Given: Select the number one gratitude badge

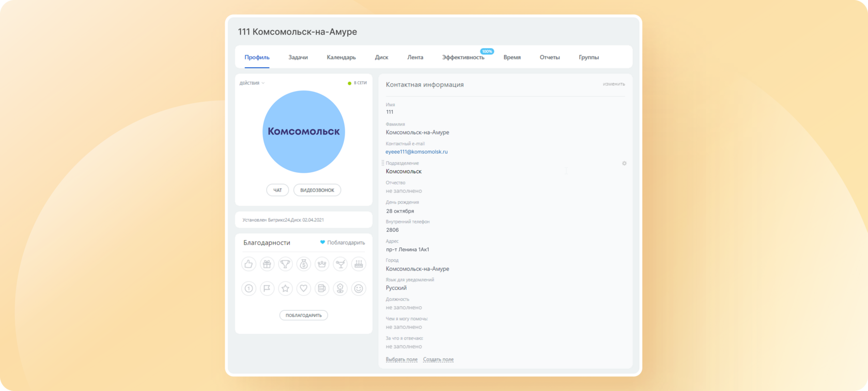Looking at the screenshot, I should (249, 289).
